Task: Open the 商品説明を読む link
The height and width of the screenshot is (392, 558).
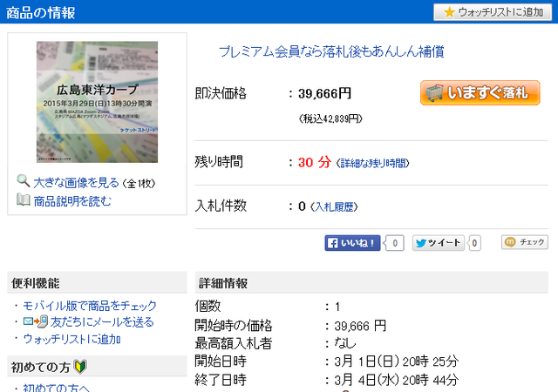Action: click(72, 201)
